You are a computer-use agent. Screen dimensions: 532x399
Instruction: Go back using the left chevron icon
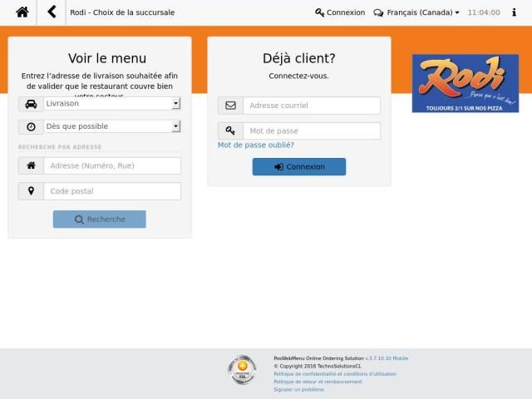pos(52,12)
